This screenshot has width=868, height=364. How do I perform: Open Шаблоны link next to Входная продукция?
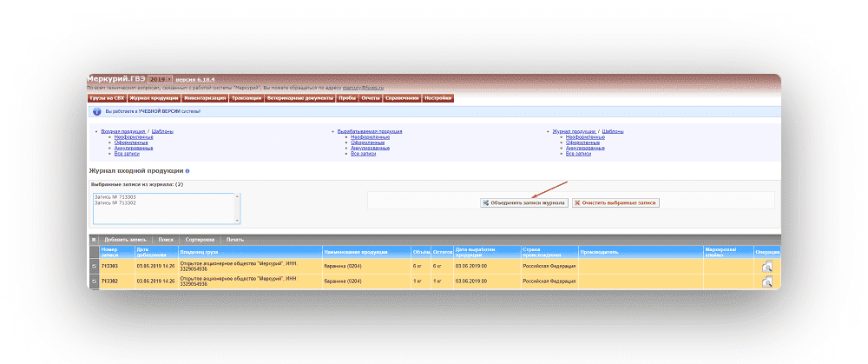pos(162,132)
